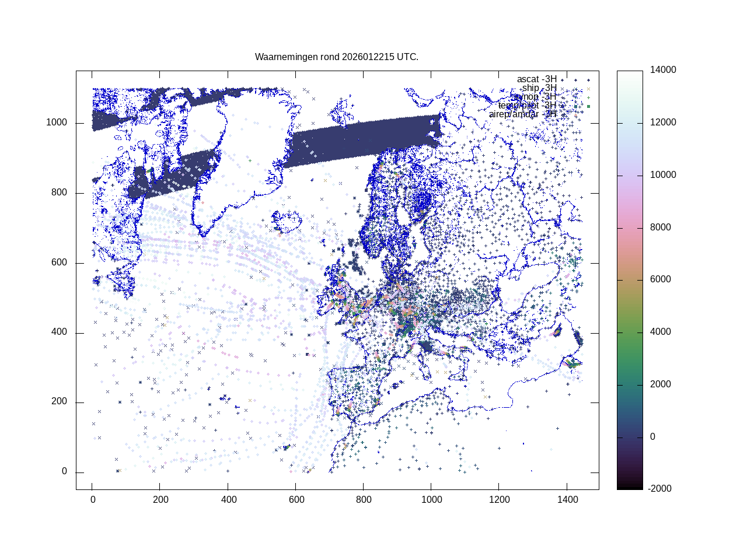Toggle the airep/amdar -3H legend label
Screen dimensions: 747x560
point(522,114)
